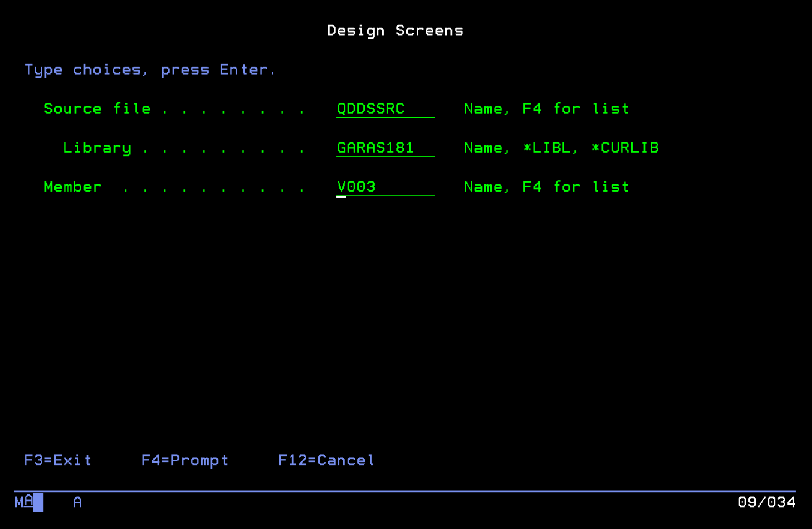Choose F12=Cancel at the bottom
The height and width of the screenshot is (529, 812).
[x=326, y=460]
